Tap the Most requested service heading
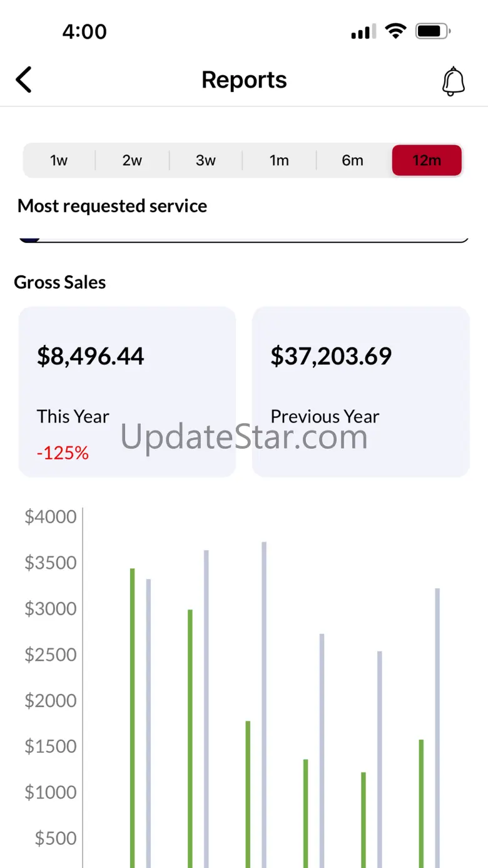Screen dimensions: 488x868 pos(112,206)
